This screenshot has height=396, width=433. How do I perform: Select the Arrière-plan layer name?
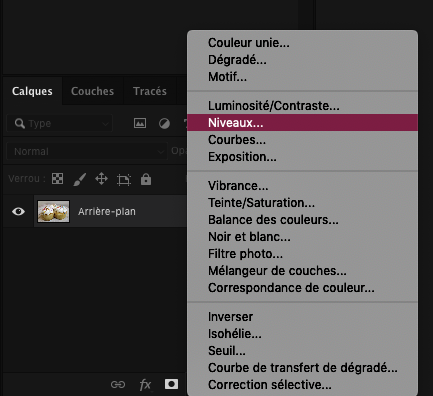click(107, 211)
